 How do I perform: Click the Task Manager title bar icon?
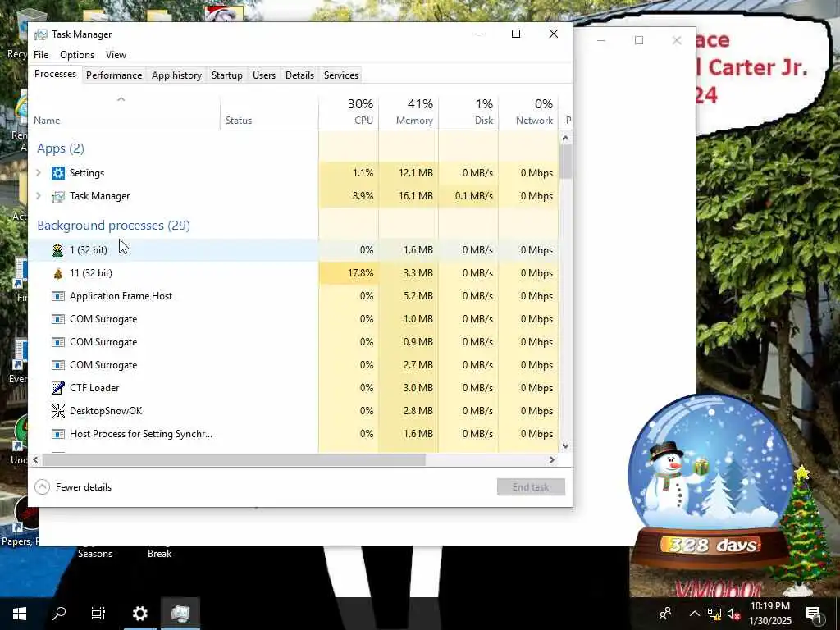(41, 34)
